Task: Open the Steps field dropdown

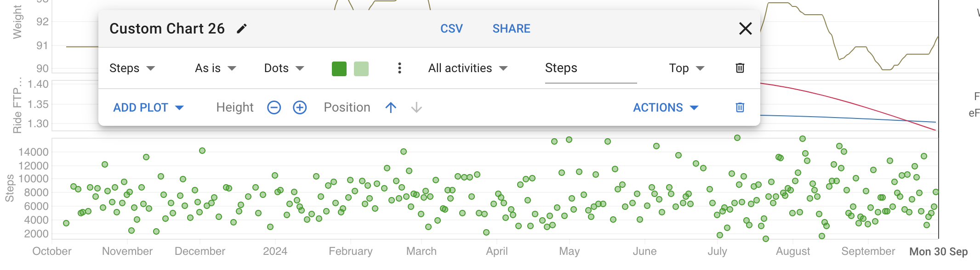Action: [132, 68]
